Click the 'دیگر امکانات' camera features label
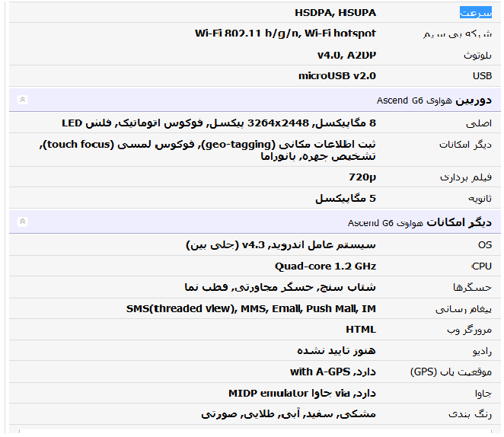Viewport: 504px width, 437px height. 465,145
